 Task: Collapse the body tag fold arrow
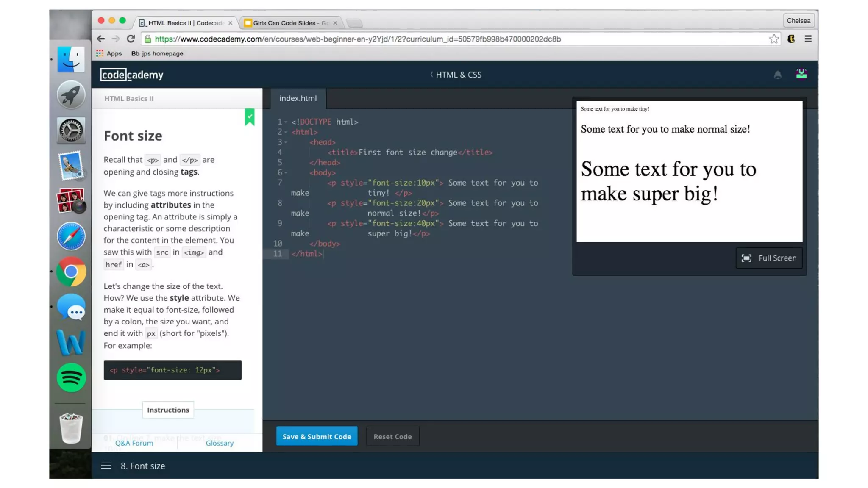[x=286, y=173]
